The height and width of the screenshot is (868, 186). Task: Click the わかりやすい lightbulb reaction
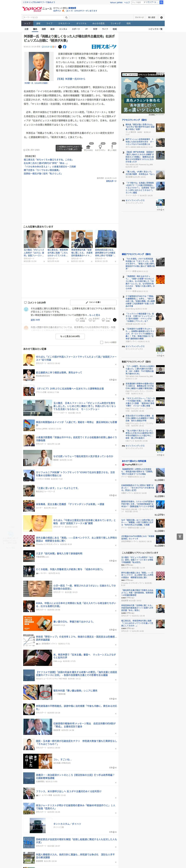[100, 147]
